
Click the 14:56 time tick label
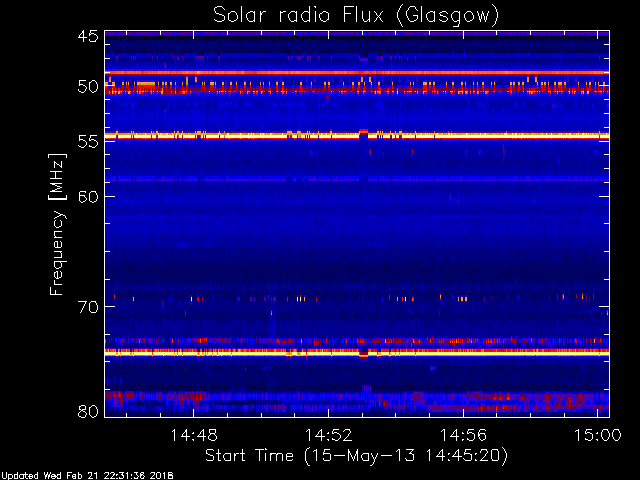click(463, 435)
